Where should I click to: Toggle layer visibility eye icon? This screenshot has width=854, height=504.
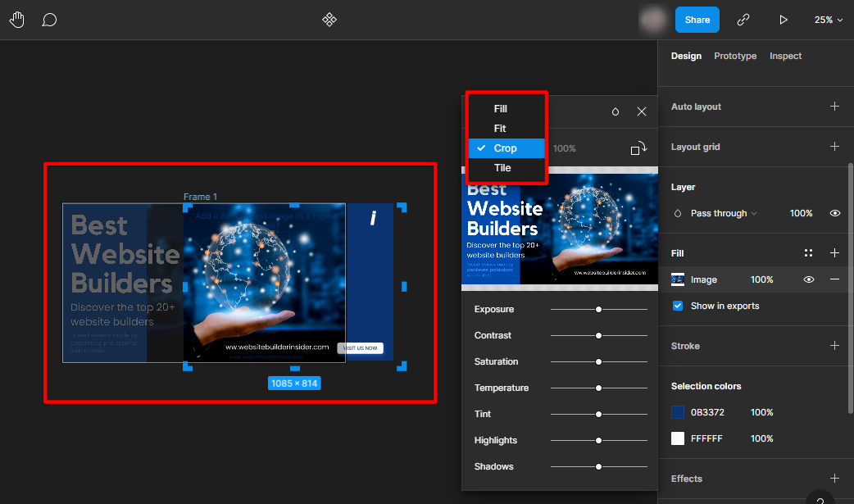tap(834, 213)
